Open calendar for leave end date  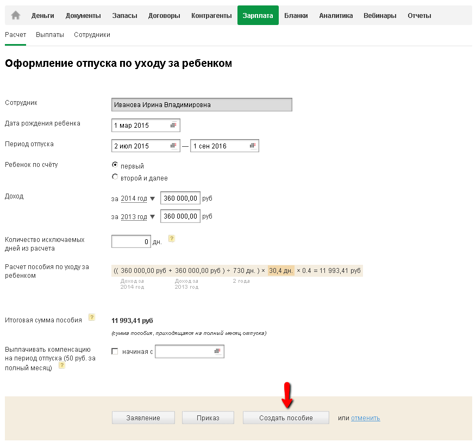coord(253,146)
